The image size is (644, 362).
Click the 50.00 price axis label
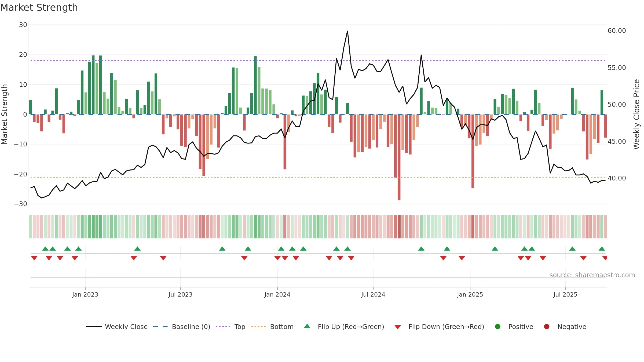(617, 105)
